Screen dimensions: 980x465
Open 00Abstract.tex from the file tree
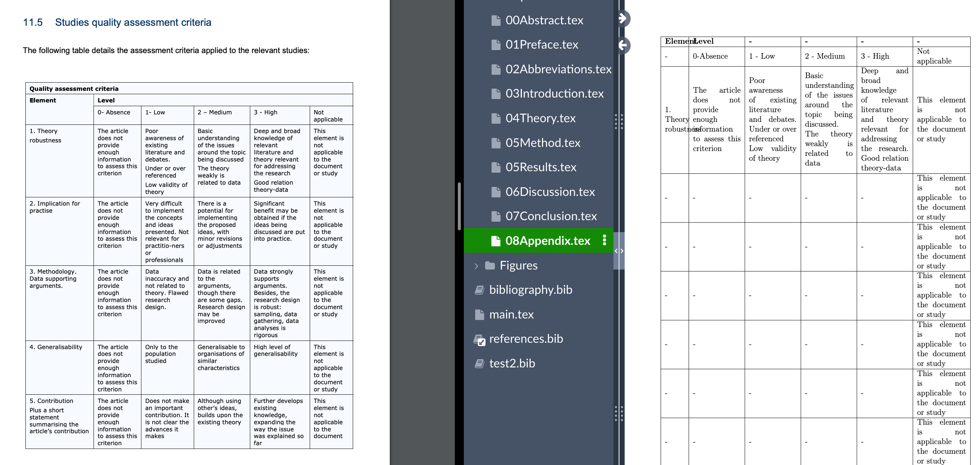pyautogui.click(x=544, y=20)
